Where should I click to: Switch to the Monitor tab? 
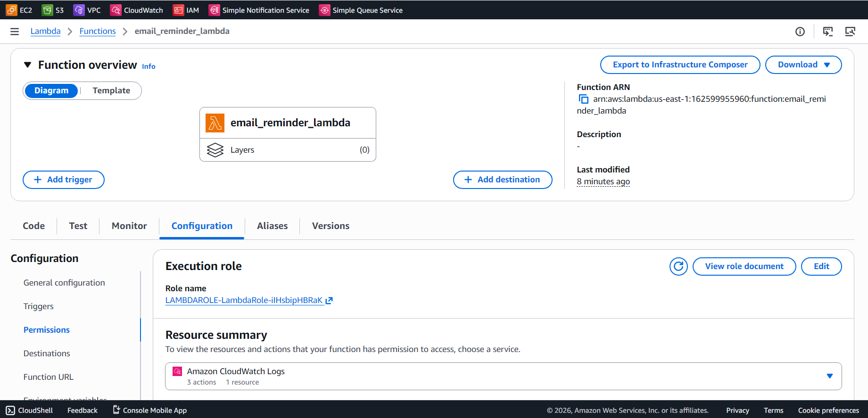pyautogui.click(x=129, y=226)
